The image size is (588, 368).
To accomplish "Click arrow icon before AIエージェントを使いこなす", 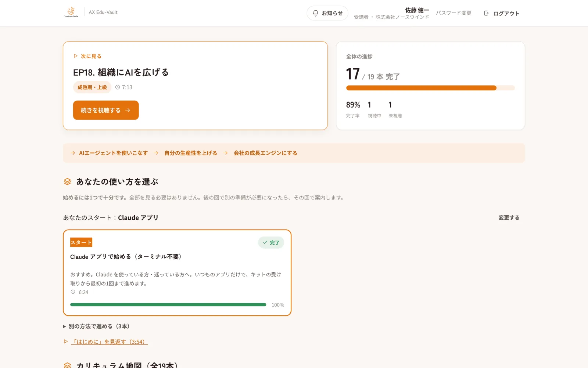I will 73,153.
